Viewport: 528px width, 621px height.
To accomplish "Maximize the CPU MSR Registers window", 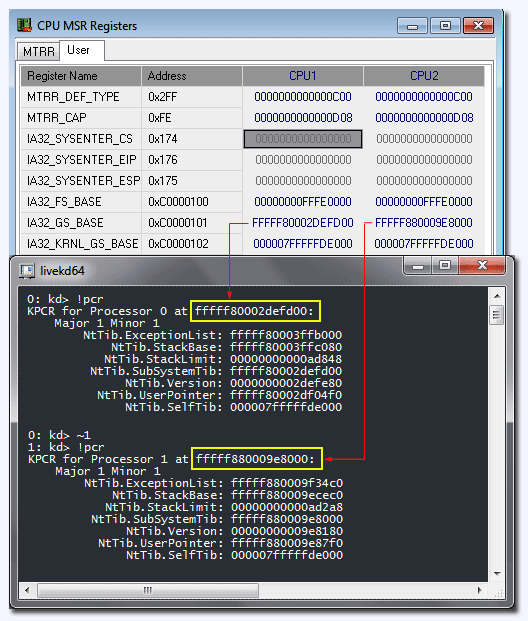I will (445, 26).
